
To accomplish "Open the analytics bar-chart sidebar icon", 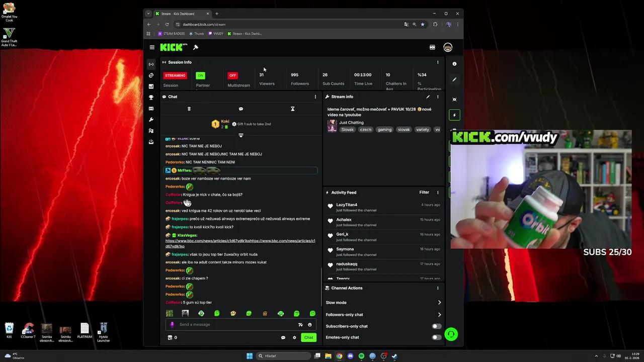I will (151, 86).
